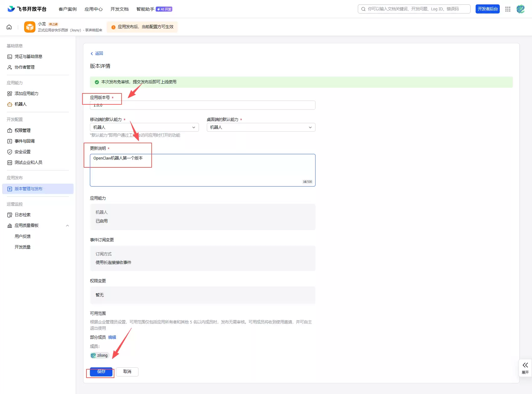Open 开发文档 top menu

(x=119, y=9)
